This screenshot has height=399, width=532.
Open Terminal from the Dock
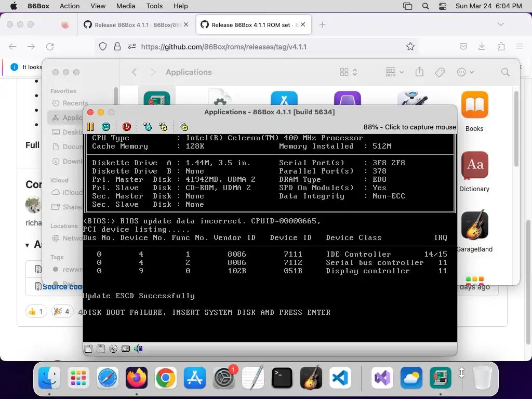click(x=282, y=377)
